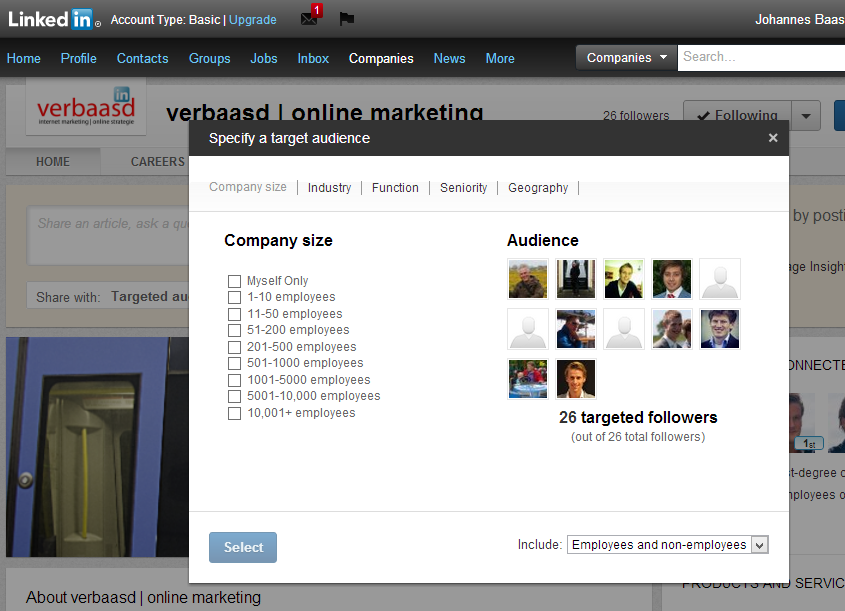Select the Company size tab
This screenshot has width=845, height=611.
[x=248, y=187]
